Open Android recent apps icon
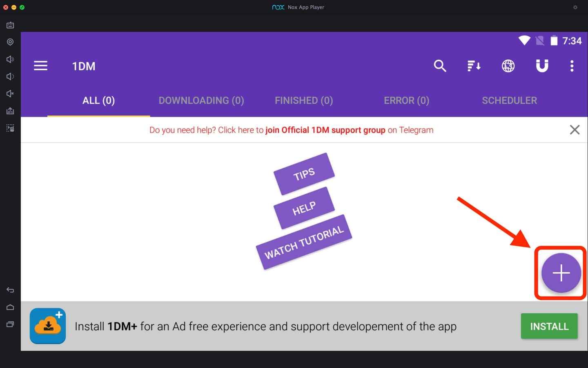Image resolution: width=588 pixels, height=368 pixels. point(10,324)
